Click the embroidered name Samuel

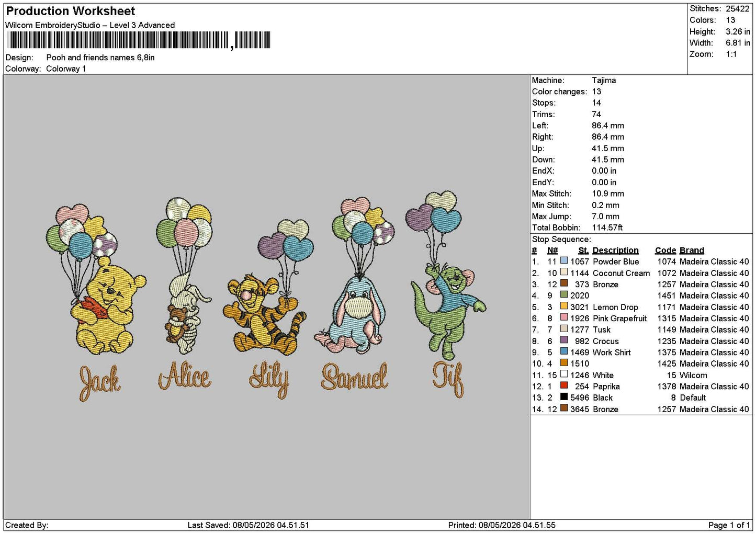click(355, 377)
